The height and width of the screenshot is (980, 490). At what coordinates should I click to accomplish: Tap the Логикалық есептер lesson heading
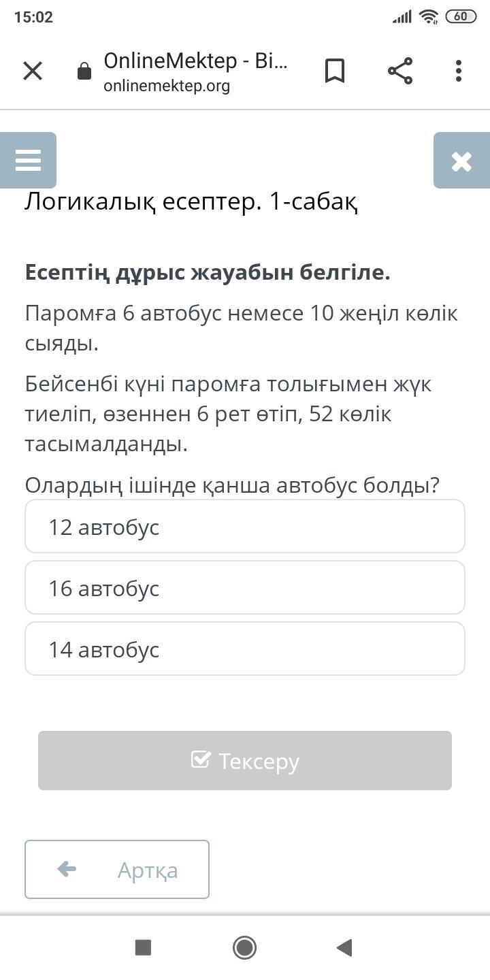(191, 201)
